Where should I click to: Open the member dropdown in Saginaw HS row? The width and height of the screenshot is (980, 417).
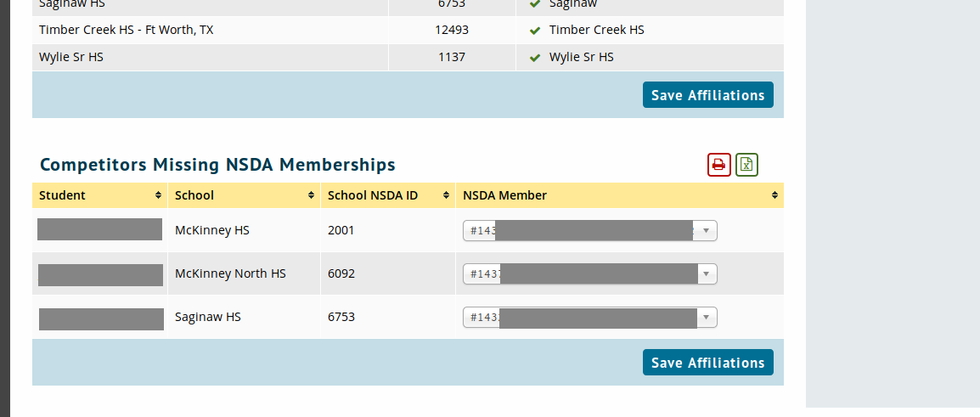707,317
